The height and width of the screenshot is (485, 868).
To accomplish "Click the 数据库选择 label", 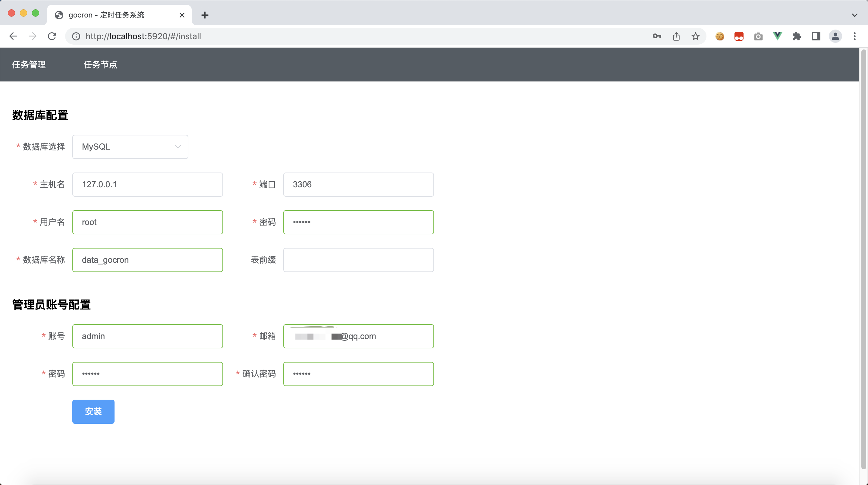I will 44,147.
